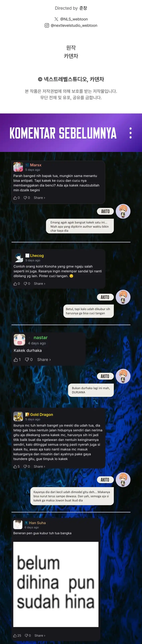Click Marsx's profile avatar
Image resolution: width=142 pixels, height=644 pixels.
18,167
